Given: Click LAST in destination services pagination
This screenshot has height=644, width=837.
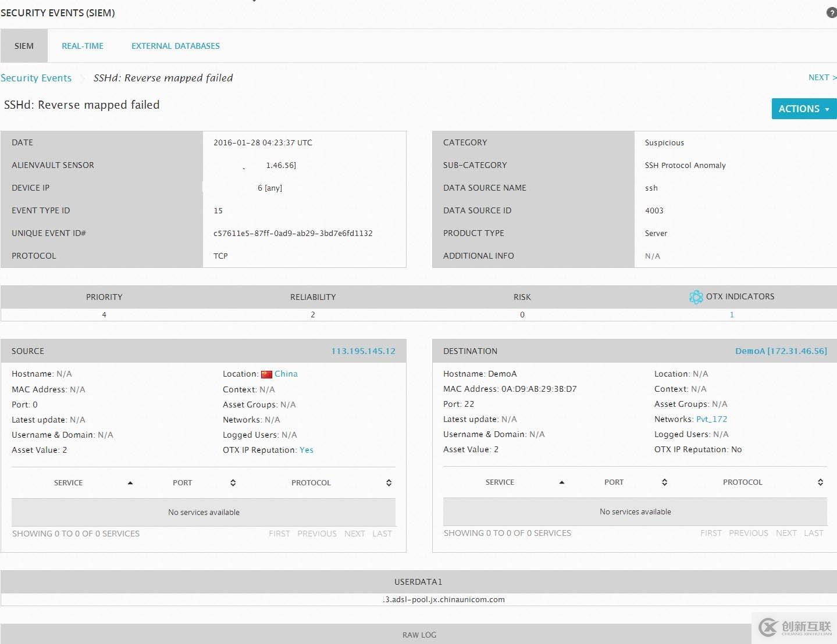Looking at the screenshot, I should (x=814, y=533).
